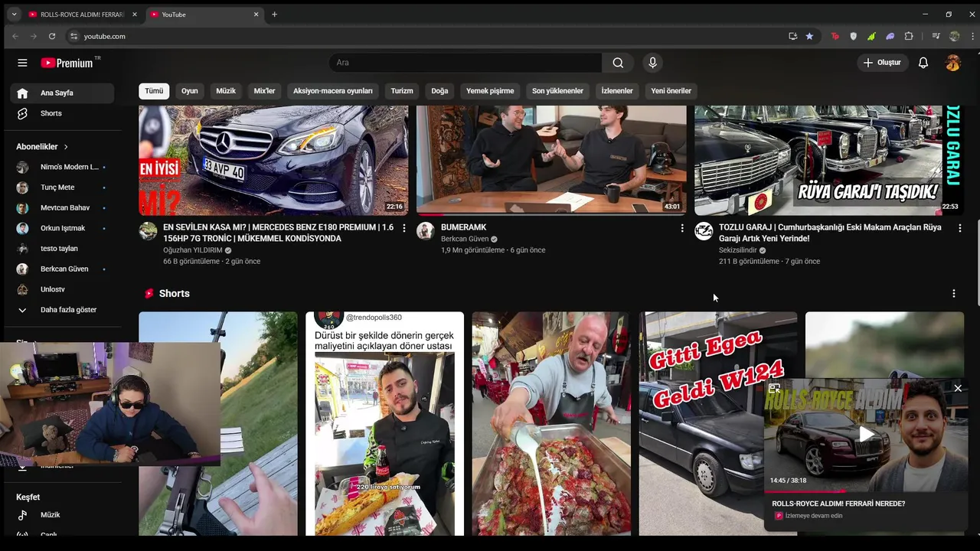The width and height of the screenshot is (980, 551).
Task: Click the Sekizsilindir channel avatar
Action: pyautogui.click(x=704, y=231)
